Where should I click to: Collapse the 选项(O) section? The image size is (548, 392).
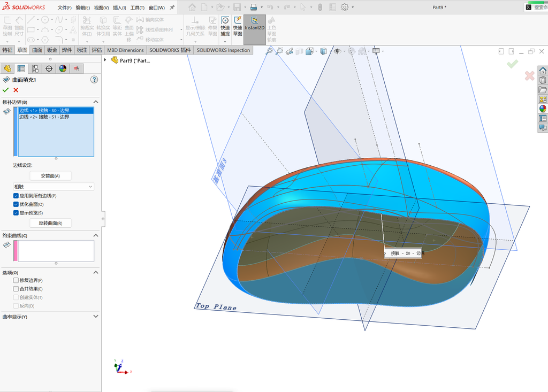click(x=96, y=273)
